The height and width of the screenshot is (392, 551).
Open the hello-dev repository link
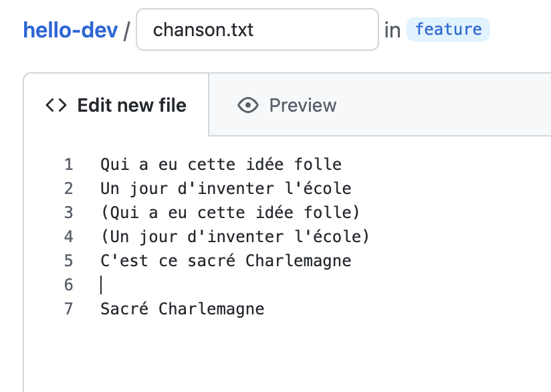coord(70,30)
